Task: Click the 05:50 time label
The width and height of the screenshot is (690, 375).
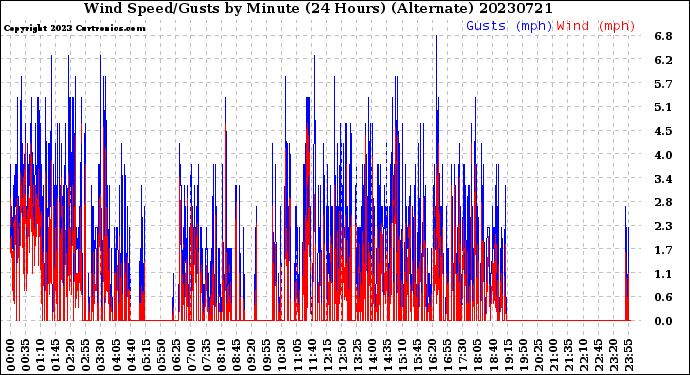Action: coord(161,355)
